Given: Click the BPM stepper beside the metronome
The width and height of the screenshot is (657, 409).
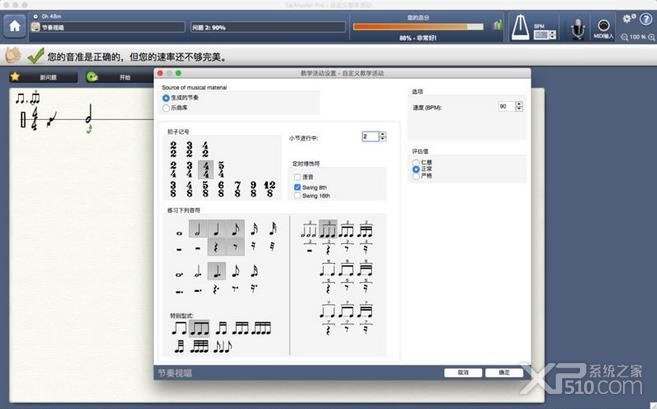Looking at the screenshot, I should coord(553,35).
